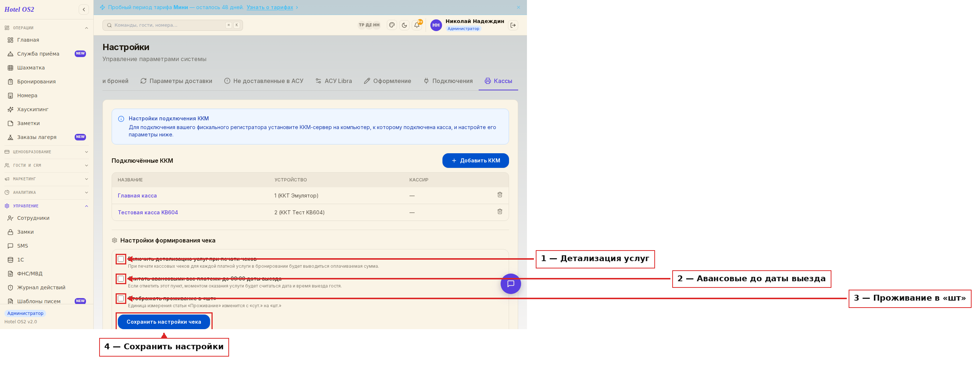Open the theme palette icon in header
This screenshot has height=365, width=980.
click(392, 25)
